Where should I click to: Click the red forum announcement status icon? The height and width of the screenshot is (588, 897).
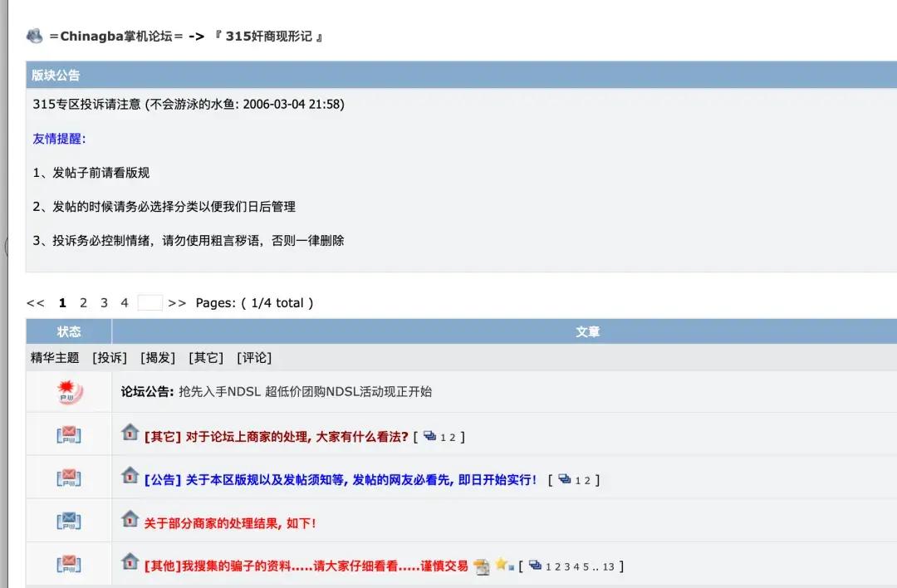tap(69, 391)
